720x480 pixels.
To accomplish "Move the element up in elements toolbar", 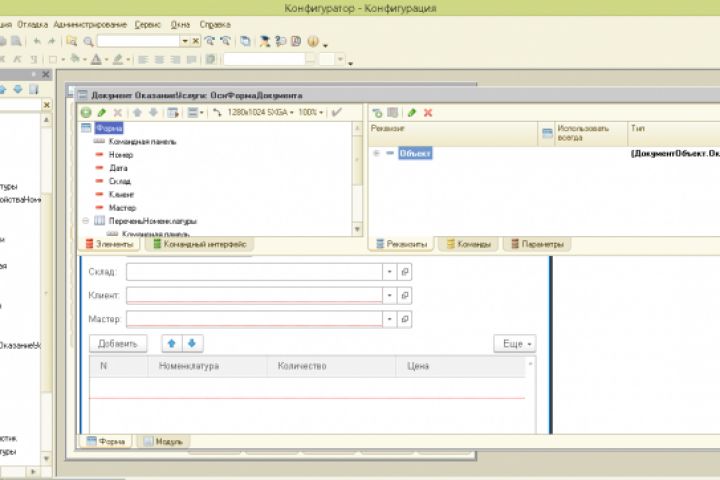I will point(137,113).
